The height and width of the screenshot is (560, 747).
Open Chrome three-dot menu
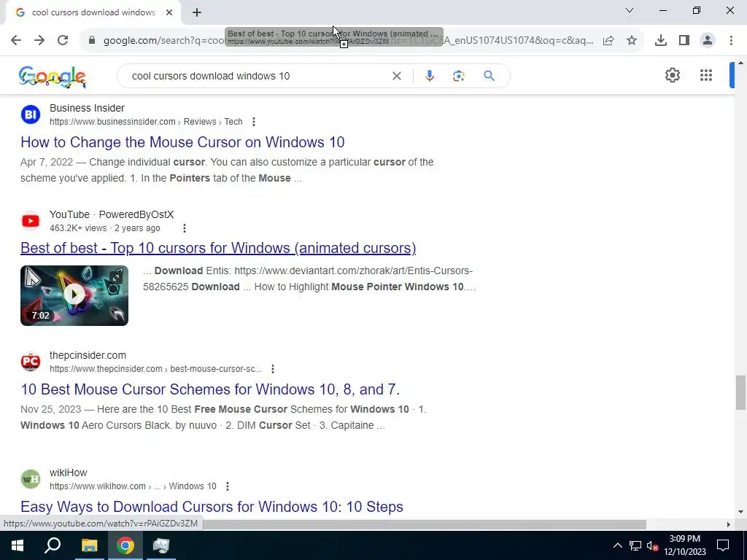click(731, 41)
